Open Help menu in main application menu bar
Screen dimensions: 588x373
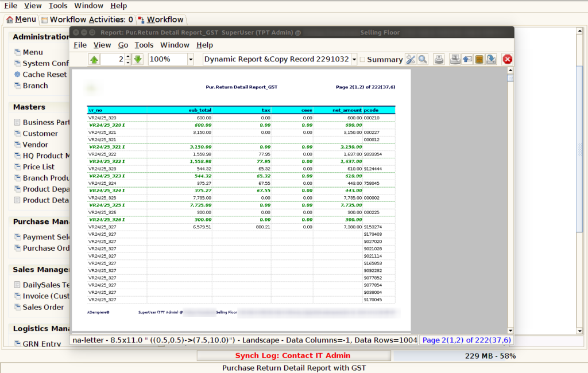(x=118, y=6)
